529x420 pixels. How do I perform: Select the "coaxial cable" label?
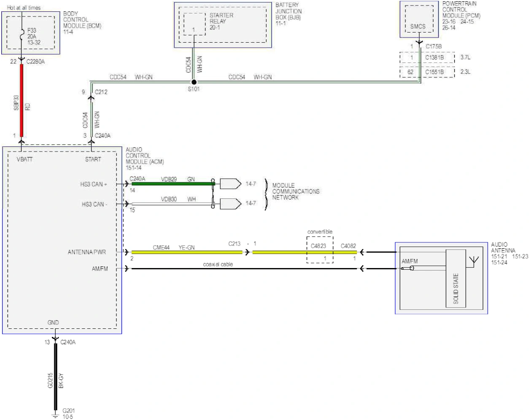point(218,264)
